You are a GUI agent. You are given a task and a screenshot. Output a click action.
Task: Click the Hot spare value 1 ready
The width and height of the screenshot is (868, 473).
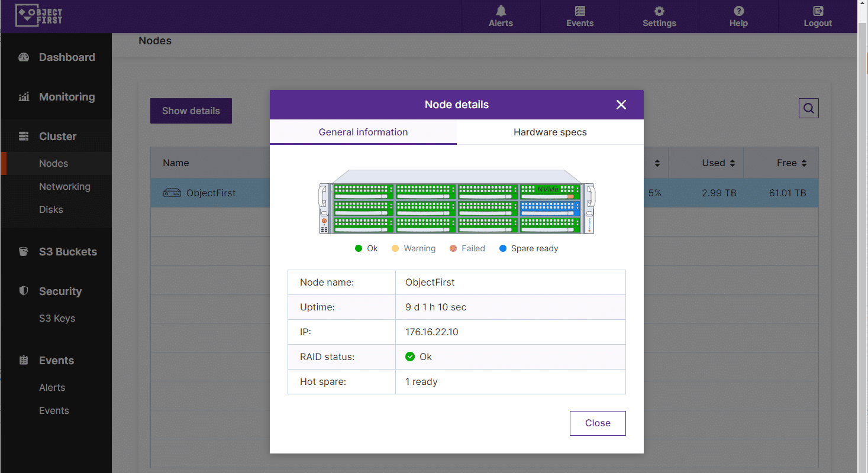pos(421,381)
